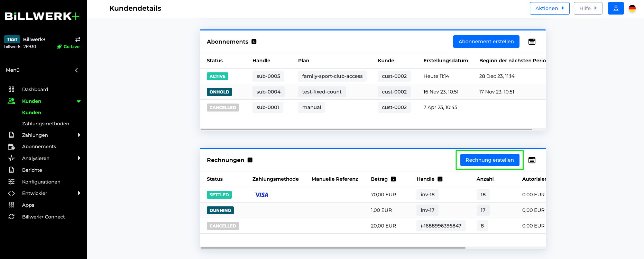
Task: Open Billwerk+ Connect in the sidebar
Action: coord(44,217)
